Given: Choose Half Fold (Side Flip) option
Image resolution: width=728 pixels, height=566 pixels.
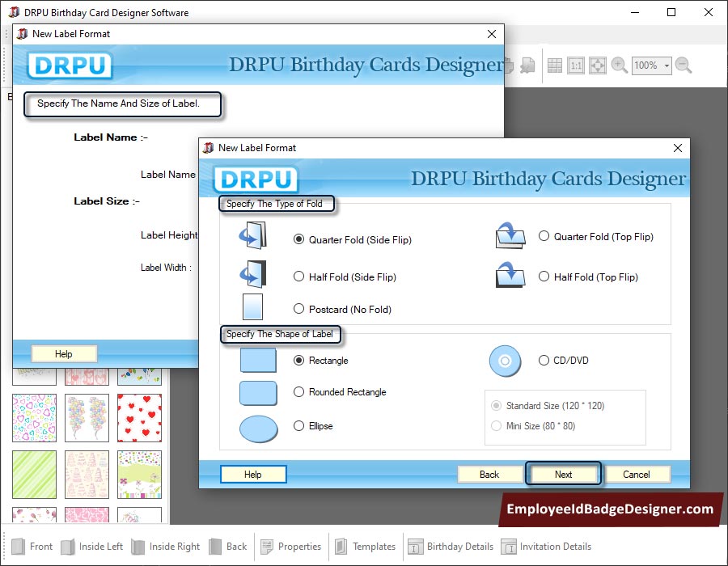Looking at the screenshot, I should click(x=299, y=277).
